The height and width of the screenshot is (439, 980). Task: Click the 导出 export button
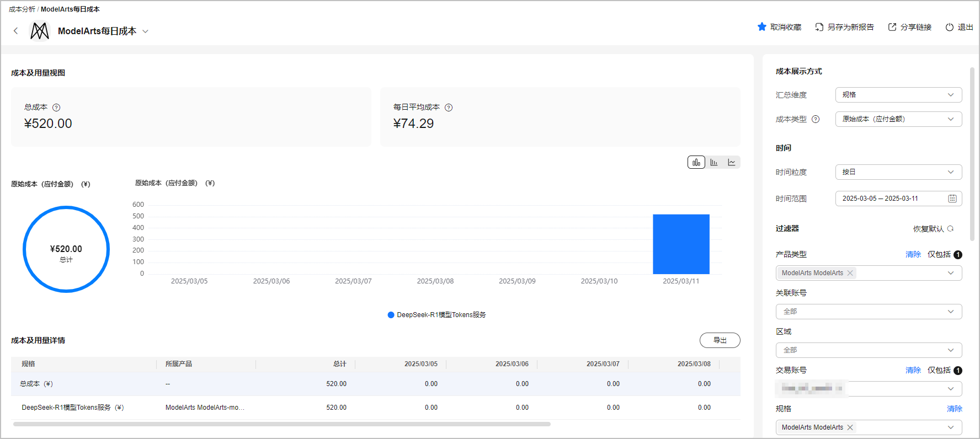(720, 340)
